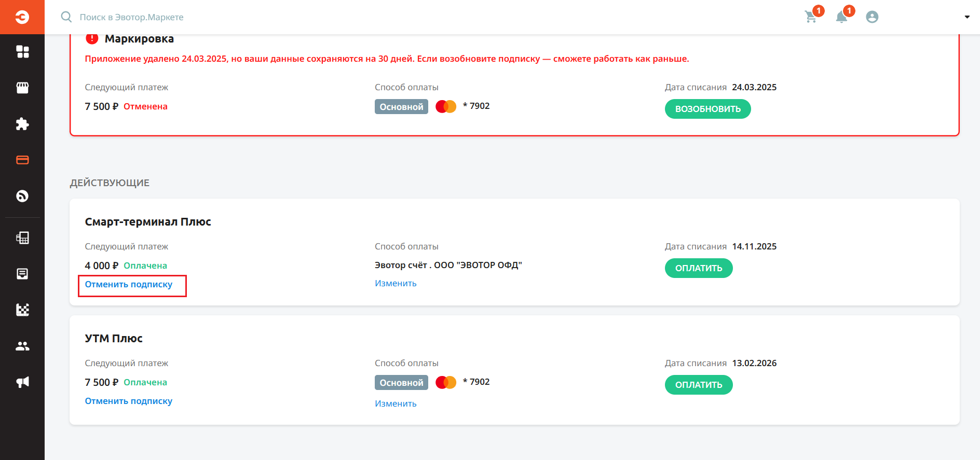Image resolution: width=980 pixels, height=460 pixels.
Task: Click the Оплачена status under УТМ Плюс
Action: pos(145,382)
